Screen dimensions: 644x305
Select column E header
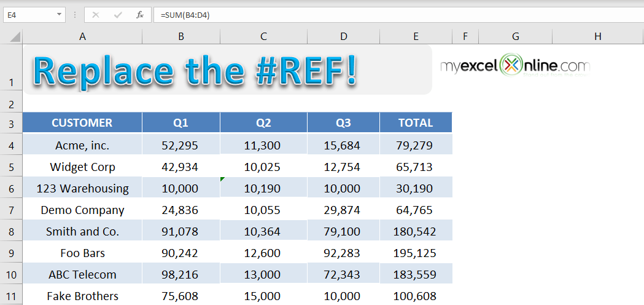(x=416, y=37)
